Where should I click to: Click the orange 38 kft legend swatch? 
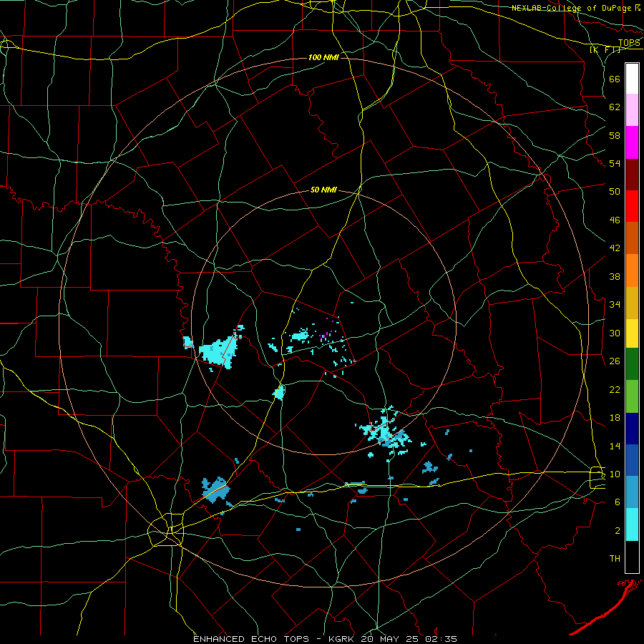(x=632, y=270)
